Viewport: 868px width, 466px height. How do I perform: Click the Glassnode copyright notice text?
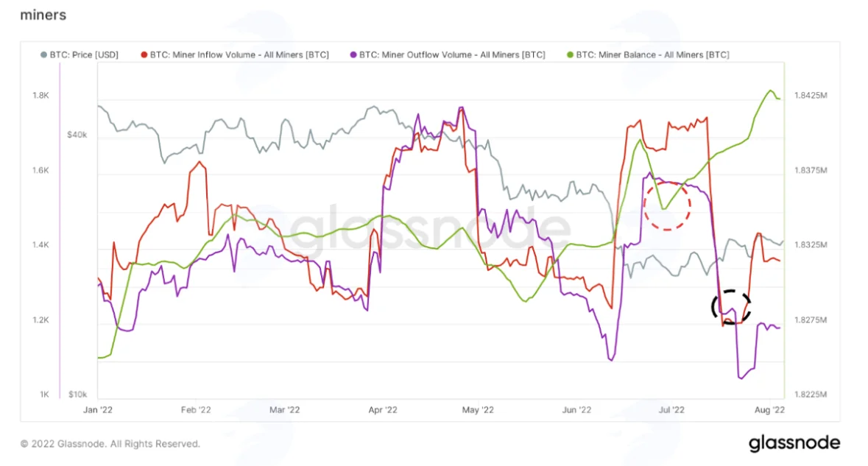point(110,444)
